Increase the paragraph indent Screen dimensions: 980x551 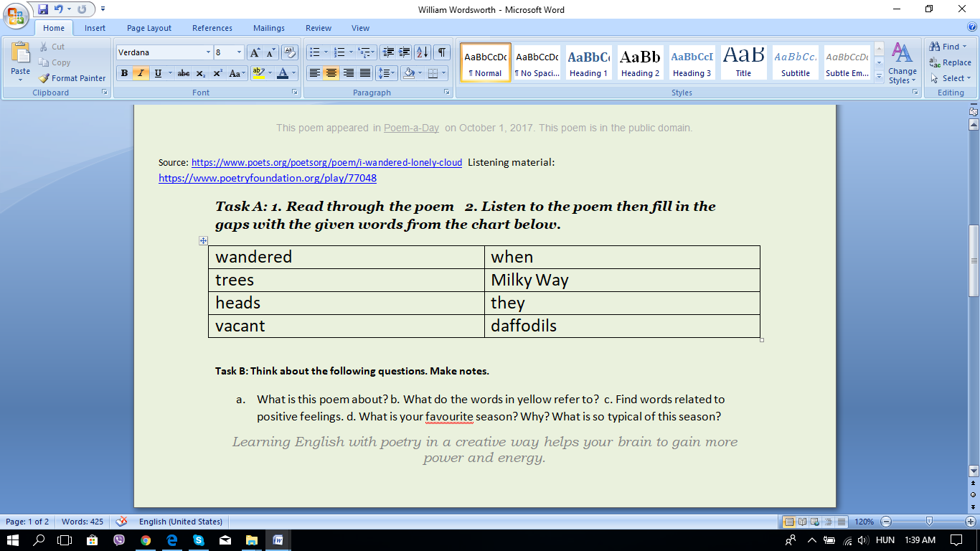(x=405, y=52)
